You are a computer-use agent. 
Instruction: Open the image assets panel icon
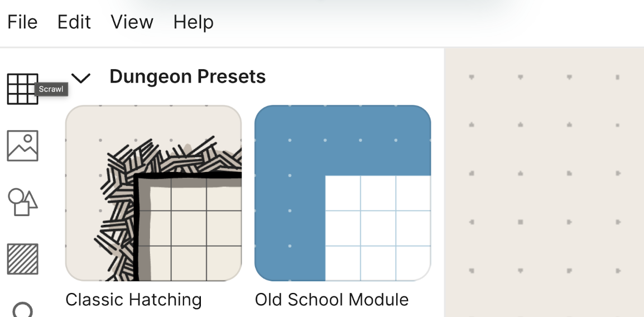point(22,146)
